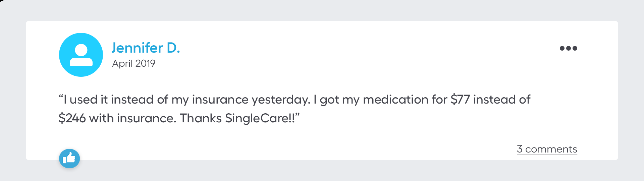Click the $246 amount in the review
The width and height of the screenshot is (644, 181).
[x=72, y=118]
